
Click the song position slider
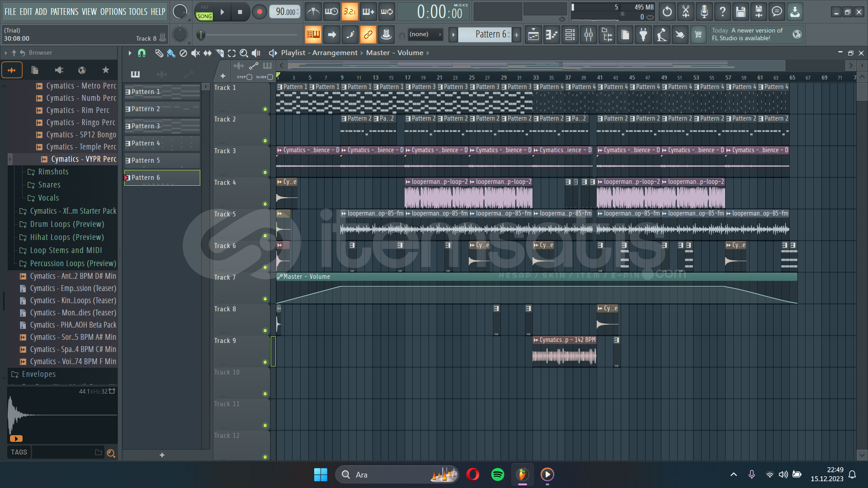point(250,35)
